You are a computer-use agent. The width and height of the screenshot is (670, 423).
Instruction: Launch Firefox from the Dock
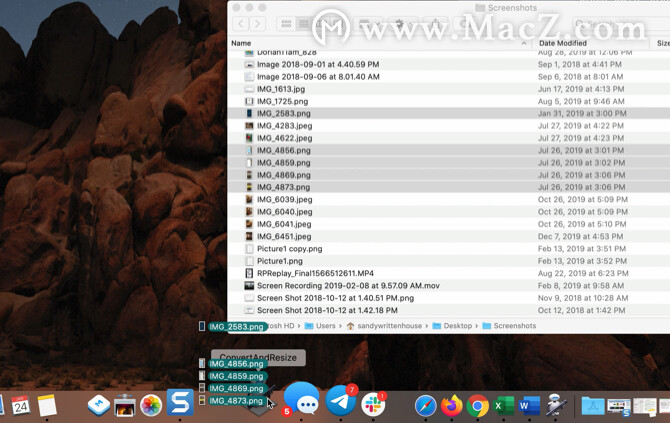pos(452,405)
